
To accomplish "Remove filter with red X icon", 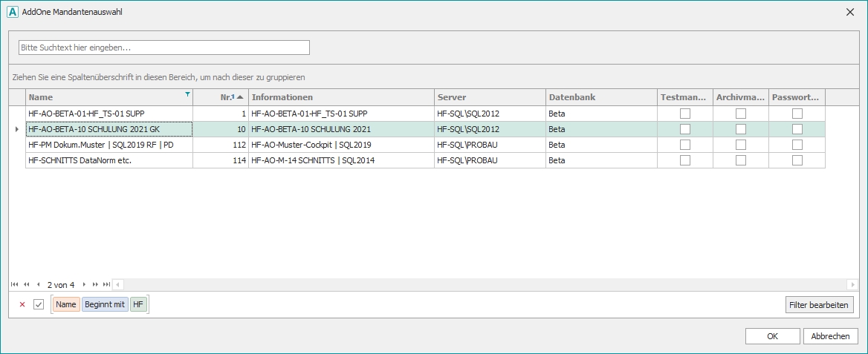I will point(22,304).
